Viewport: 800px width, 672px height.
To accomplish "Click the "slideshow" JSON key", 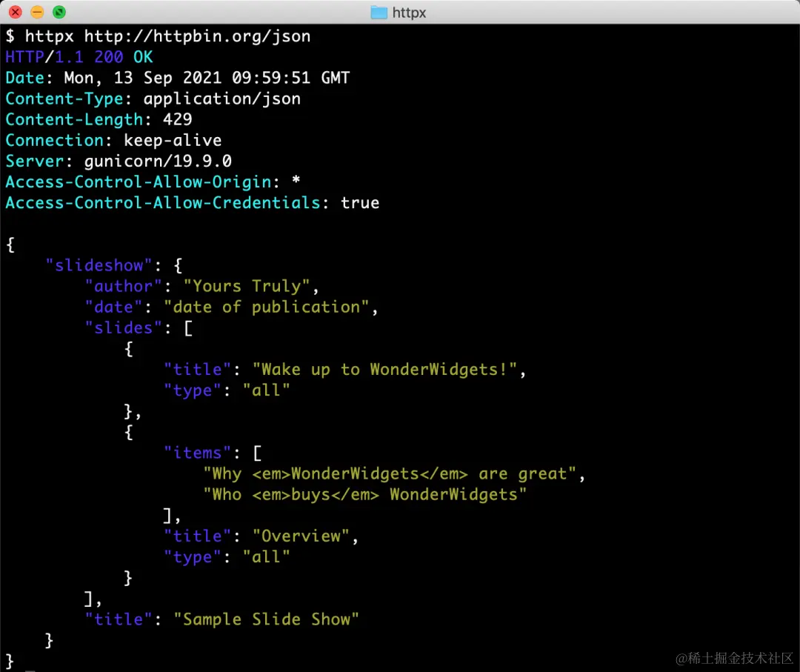I will (x=99, y=265).
